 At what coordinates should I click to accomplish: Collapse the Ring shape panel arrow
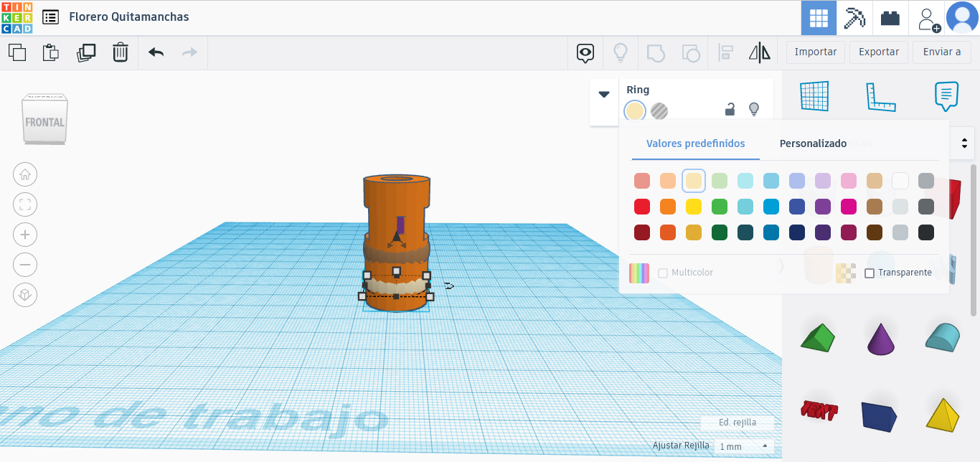(604, 94)
